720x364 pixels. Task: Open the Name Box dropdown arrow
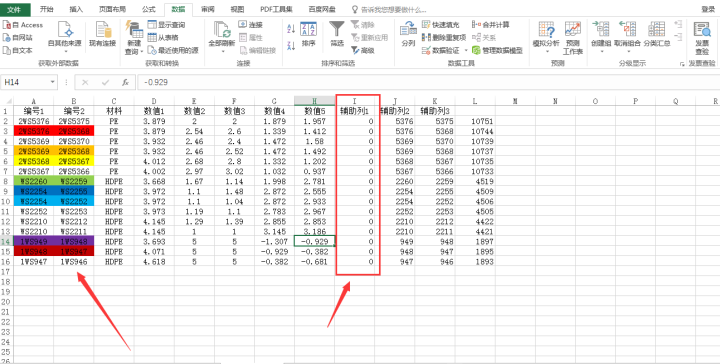53,83
